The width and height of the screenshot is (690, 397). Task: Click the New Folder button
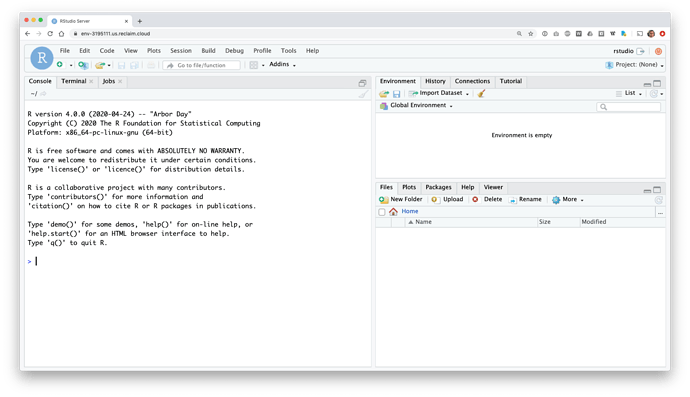click(400, 199)
